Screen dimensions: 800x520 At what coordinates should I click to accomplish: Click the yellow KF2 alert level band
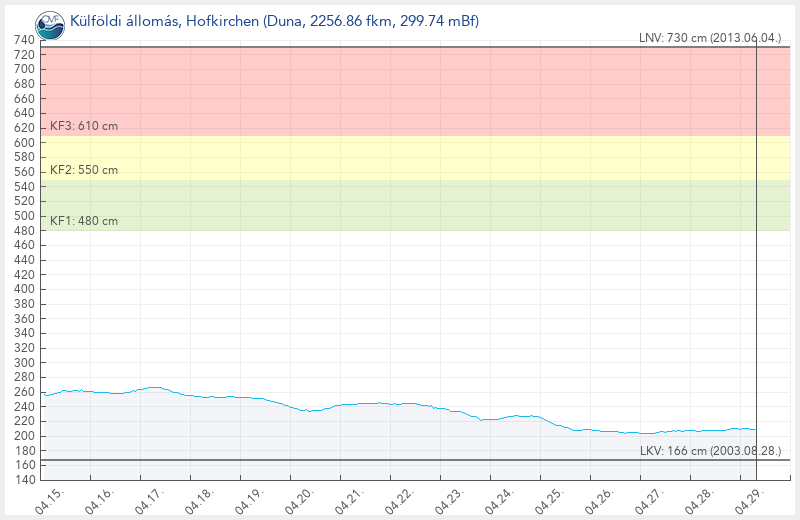pos(400,158)
